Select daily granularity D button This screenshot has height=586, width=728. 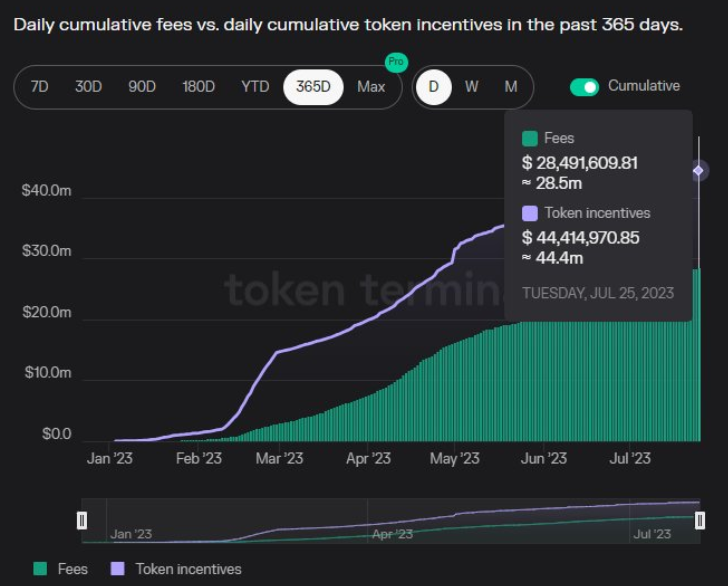(433, 87)
